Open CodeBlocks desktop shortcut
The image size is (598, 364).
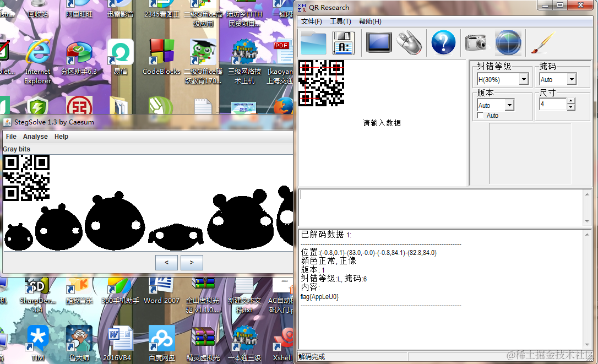pos(161,58)
